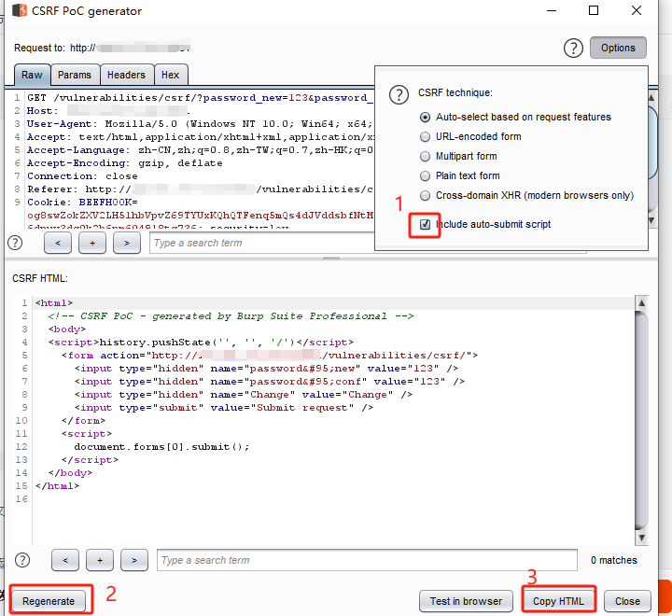
Task: Switch to the Raw tab
Action: pos(32,75)
